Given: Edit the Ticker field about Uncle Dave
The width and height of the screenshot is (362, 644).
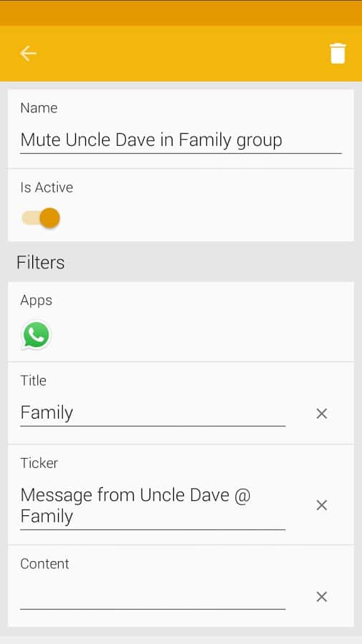Looking at the screenshot, I should point(152,506).
